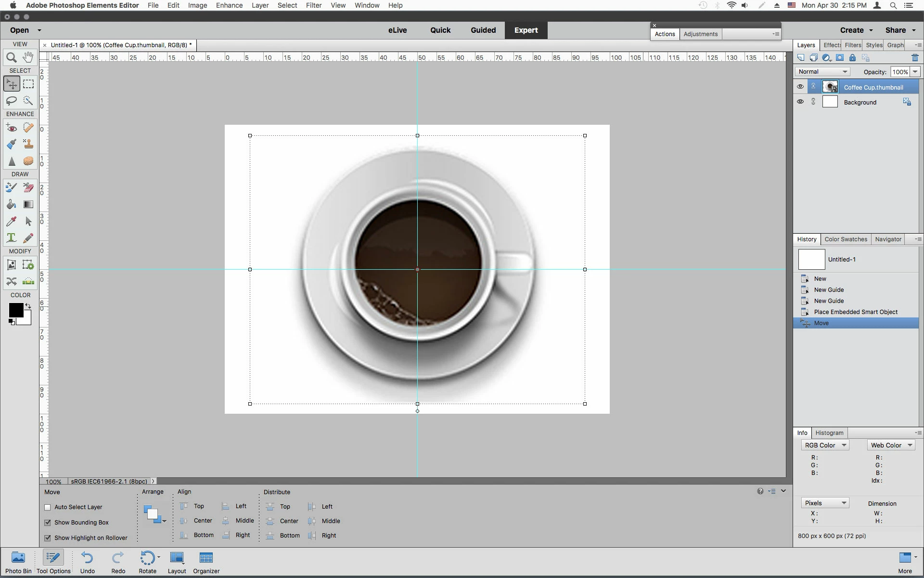Delete layer using trash icon
924x578 pixels.
(915, 58)
